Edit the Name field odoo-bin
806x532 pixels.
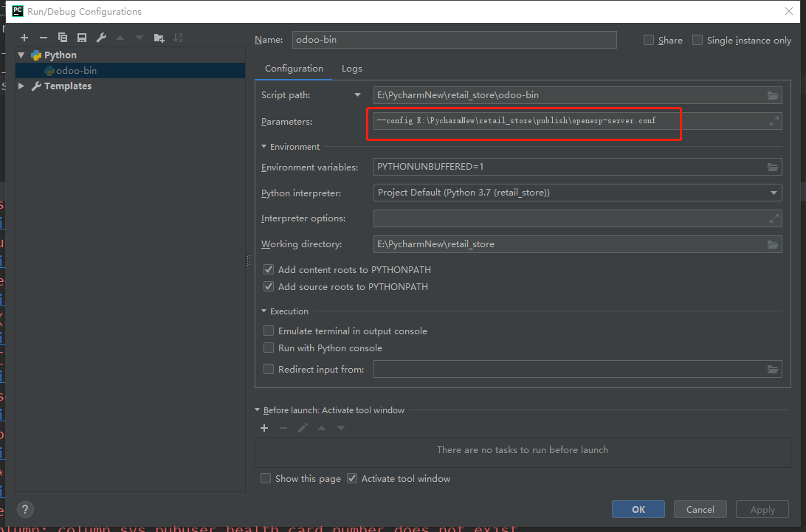coord(455,40)
